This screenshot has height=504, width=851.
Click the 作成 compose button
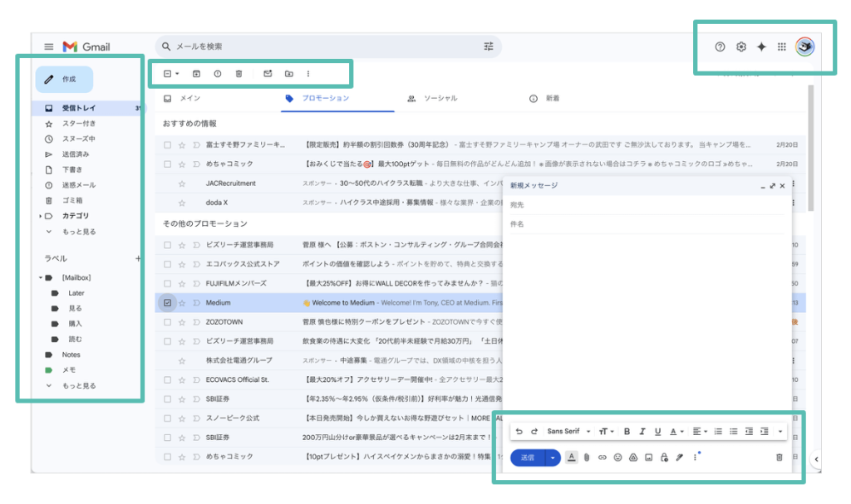click(64, 80)
